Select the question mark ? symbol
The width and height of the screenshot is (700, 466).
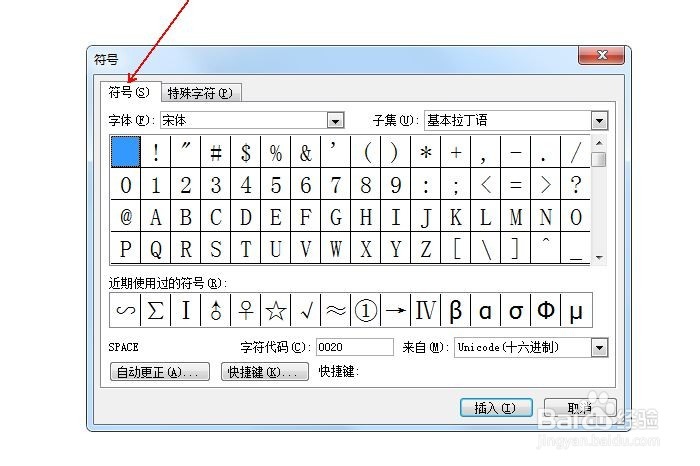click(575, 184)
